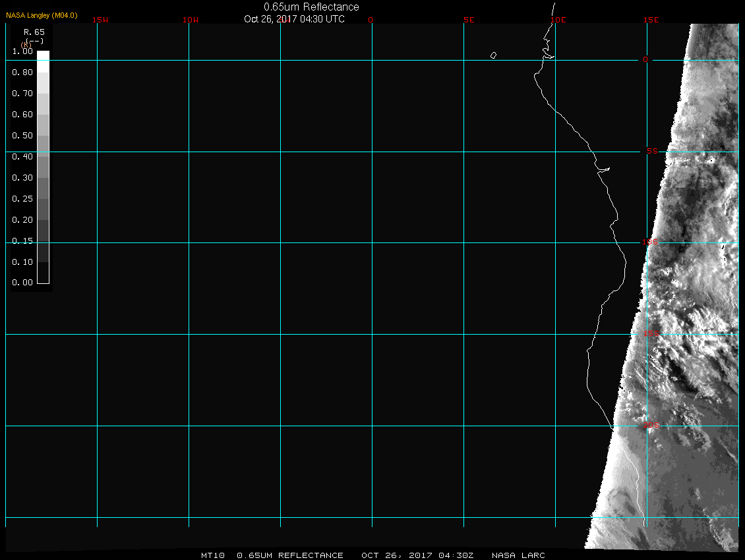The height and width of the screenshot is (560, 745).
Task: Click the Oct 26, 2017 04:30 UTC timestamp
Action: tap(294, 19)
